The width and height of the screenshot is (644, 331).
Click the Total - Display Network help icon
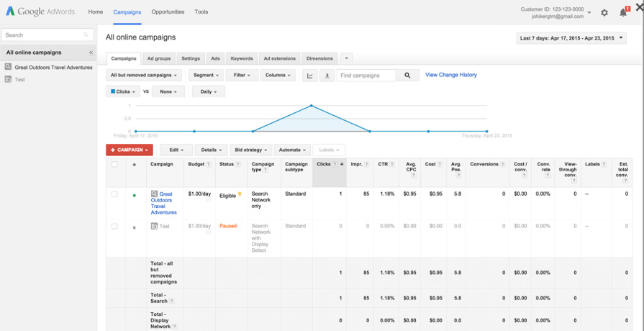pyautogui.click(x=175, y=327)
